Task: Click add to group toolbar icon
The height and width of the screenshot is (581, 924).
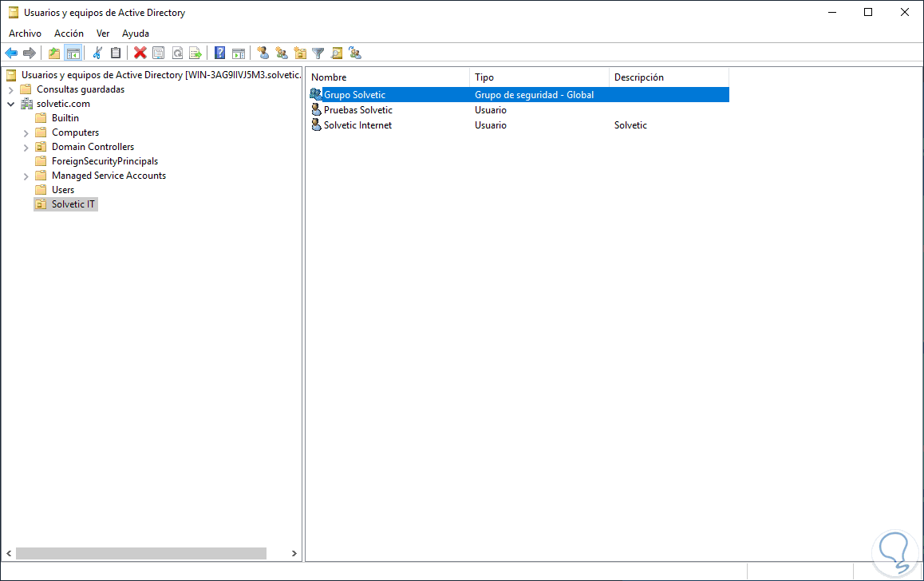Action: pos(355,53)
